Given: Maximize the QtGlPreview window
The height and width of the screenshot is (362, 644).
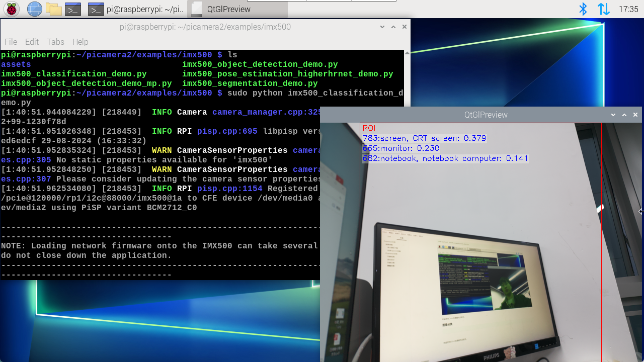Looking at the screenshot, I should 624,115.
